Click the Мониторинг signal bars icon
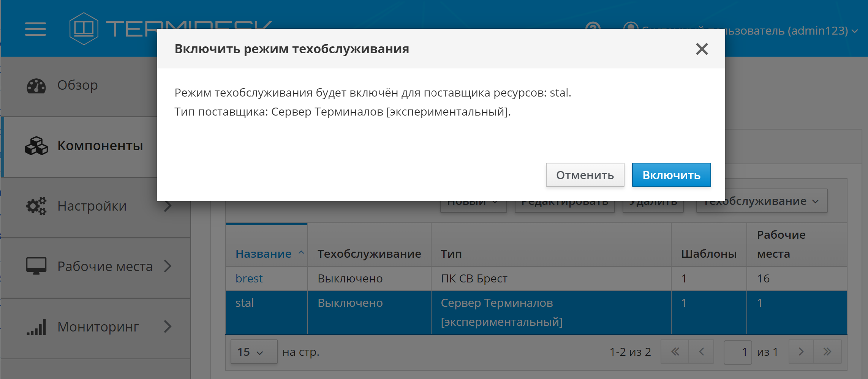The width and height of the screenshot is (868, 379). point(36,327)
